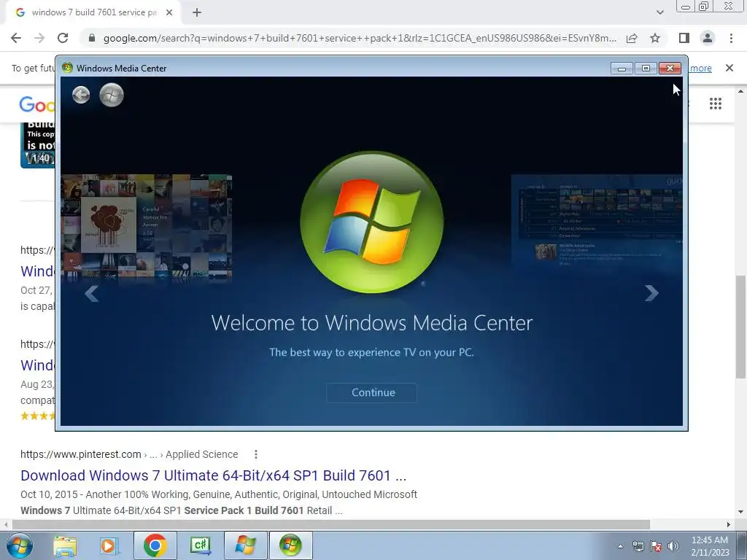Open options for the pinterest.com result

pos(256,454)
